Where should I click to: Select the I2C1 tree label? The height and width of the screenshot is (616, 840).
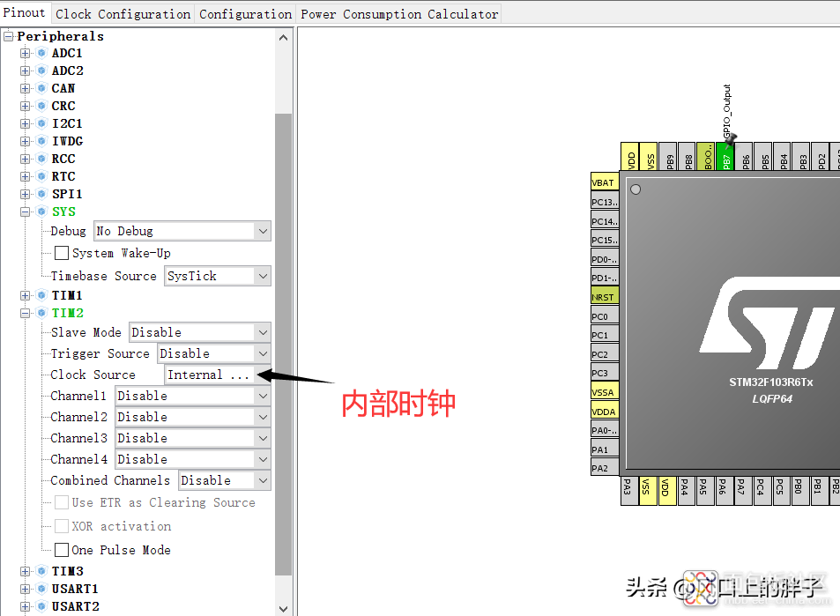[67, 123]
